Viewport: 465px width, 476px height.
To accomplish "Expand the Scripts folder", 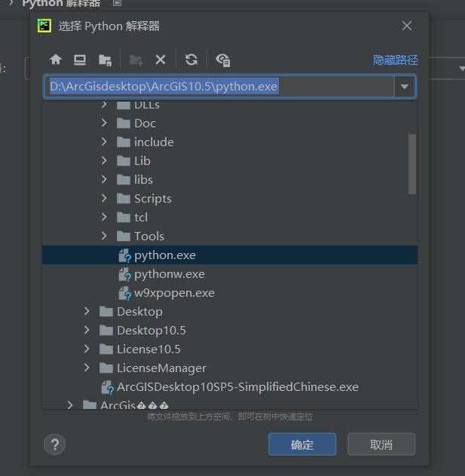I will 104,198.
